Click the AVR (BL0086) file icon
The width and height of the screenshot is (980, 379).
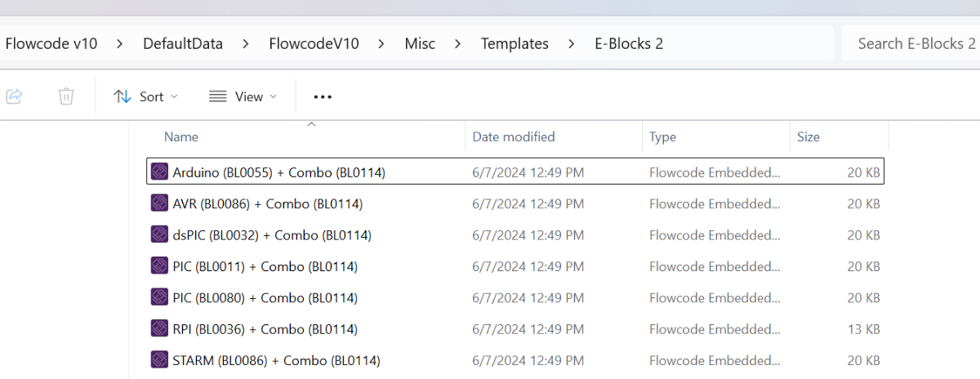[159, 203]
